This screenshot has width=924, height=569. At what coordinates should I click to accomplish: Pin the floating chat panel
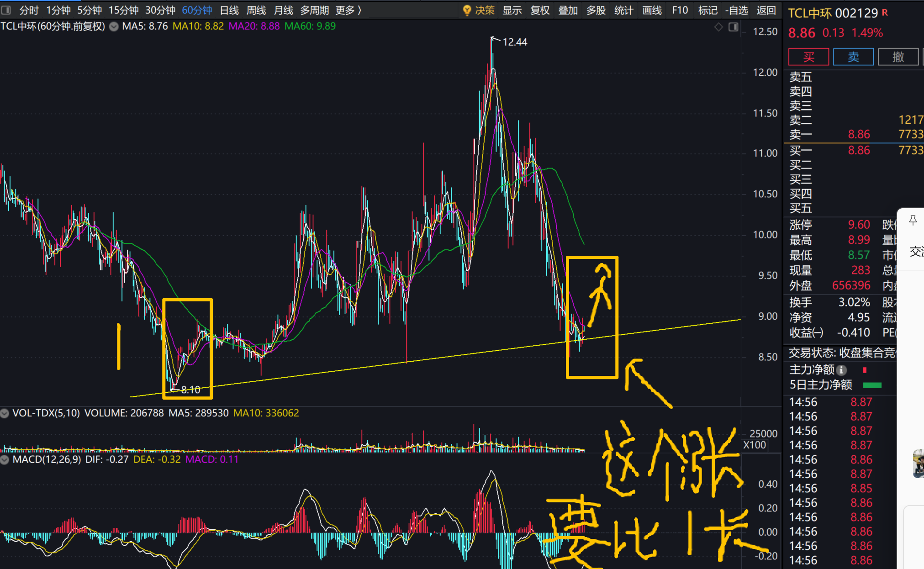[913, 221]
